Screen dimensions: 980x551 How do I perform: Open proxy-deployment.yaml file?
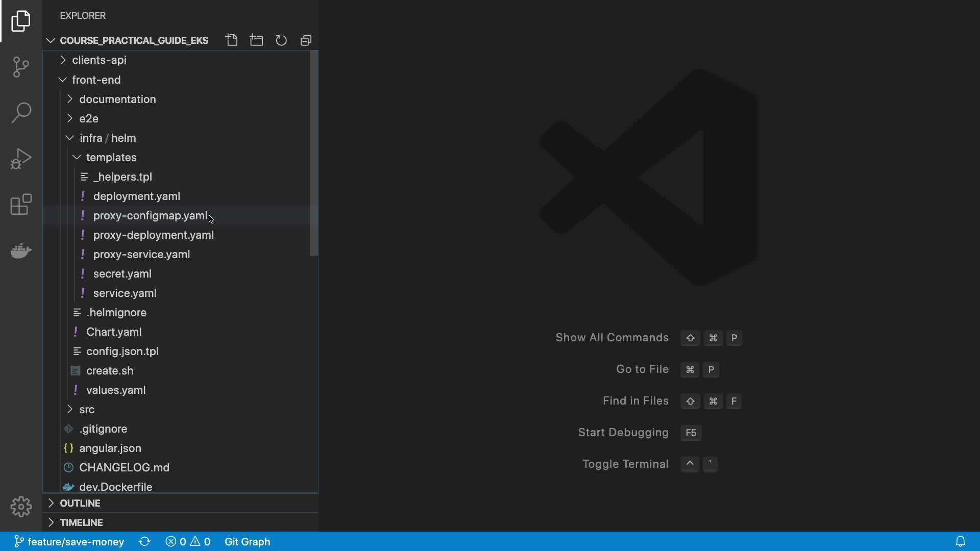[x=153, y=235]
